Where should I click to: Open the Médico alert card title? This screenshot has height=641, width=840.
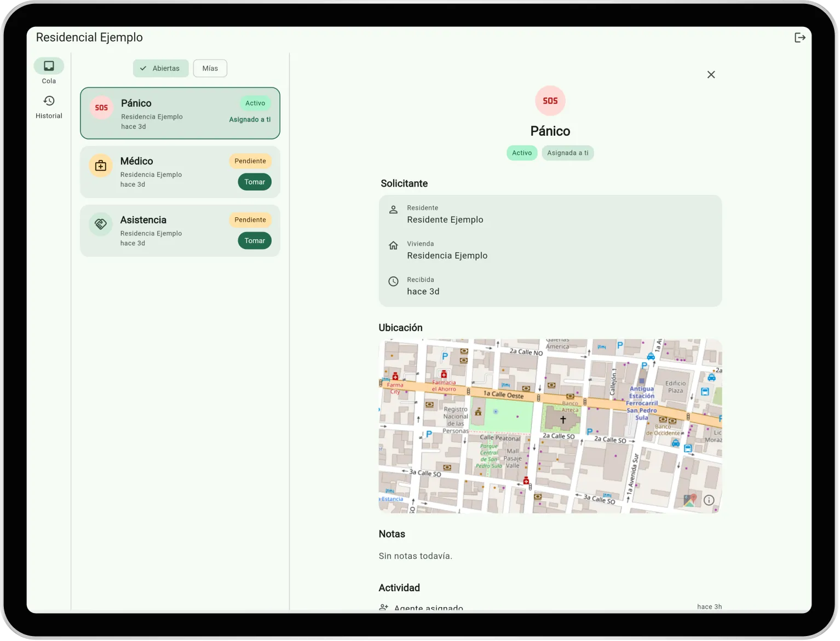(x=137, y=161)
